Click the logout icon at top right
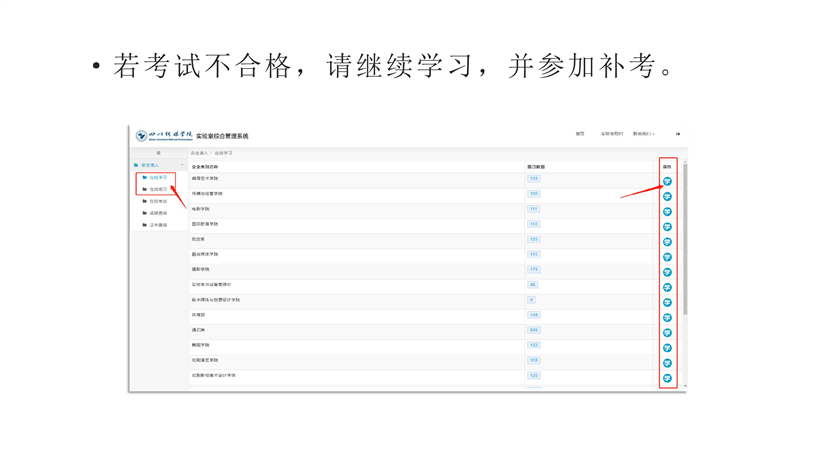 (678, 134)
